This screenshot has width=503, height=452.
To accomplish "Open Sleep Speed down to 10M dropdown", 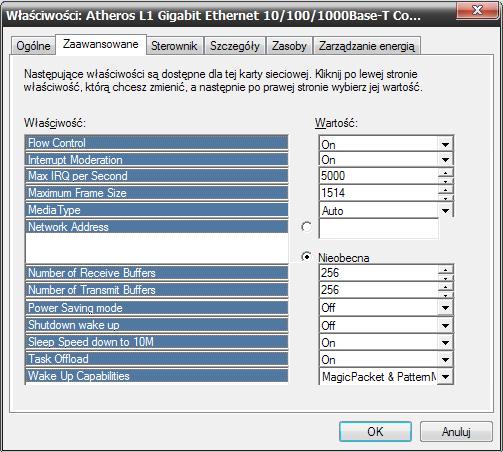I will (x=445, y=343).
